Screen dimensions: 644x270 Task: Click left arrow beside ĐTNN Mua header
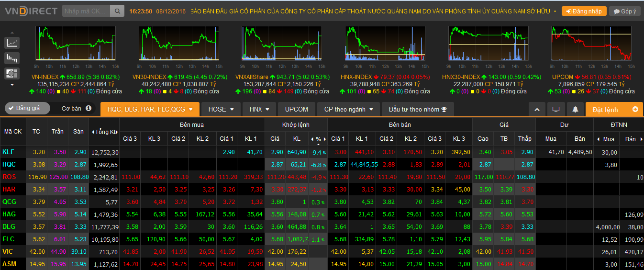[598, 139]
